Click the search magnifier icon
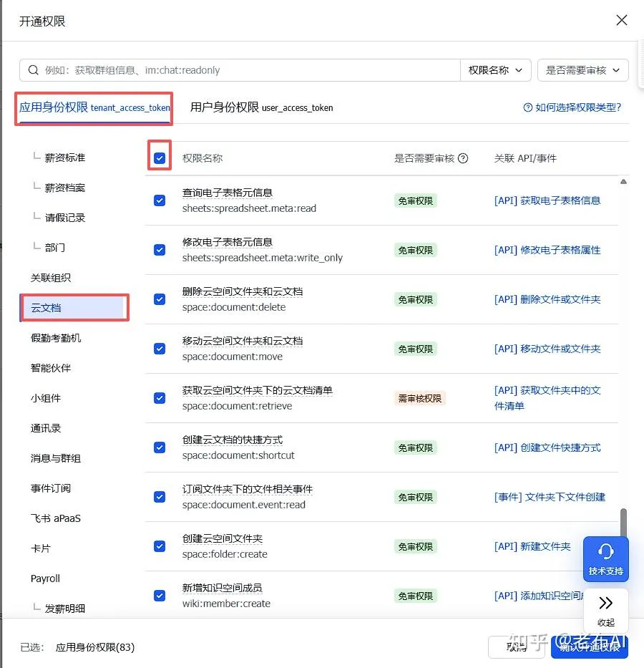This screenshot has height=668, width=644. pos(33,70)
